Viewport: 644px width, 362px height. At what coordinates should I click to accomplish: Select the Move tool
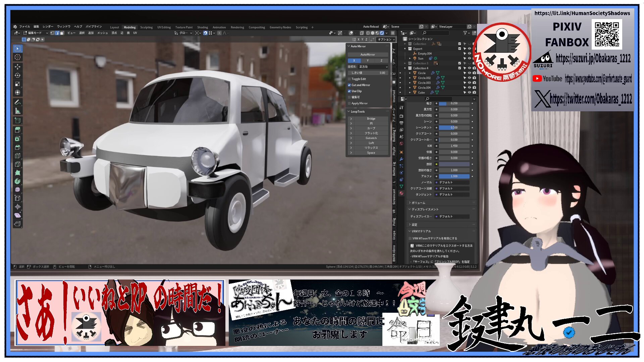17,67
